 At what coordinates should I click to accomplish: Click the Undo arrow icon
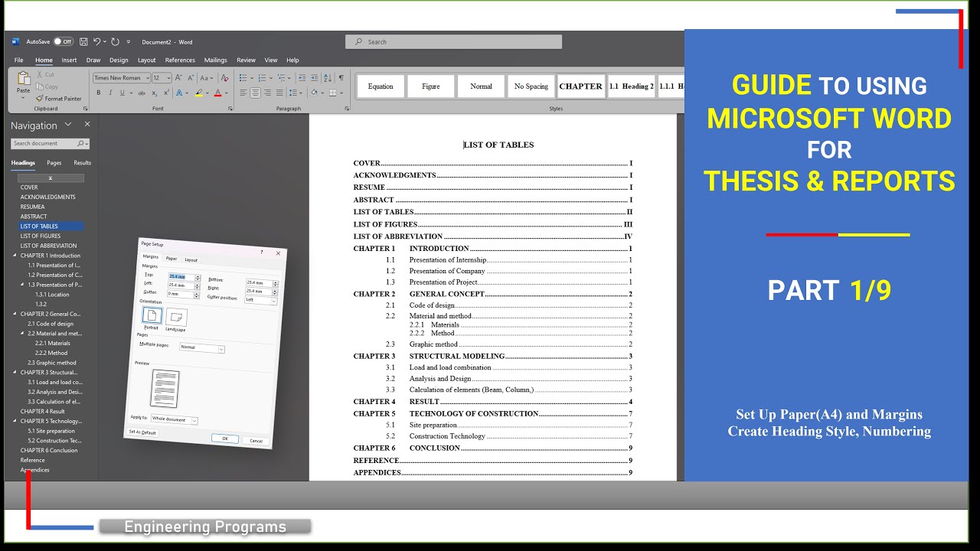coord(97,42)
